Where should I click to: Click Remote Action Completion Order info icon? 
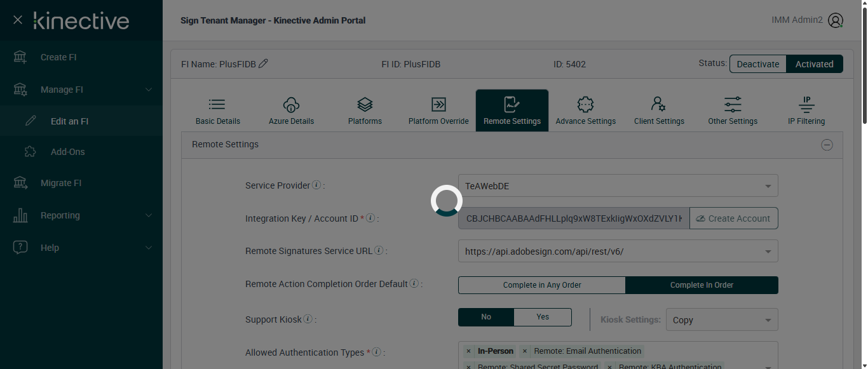414,283
